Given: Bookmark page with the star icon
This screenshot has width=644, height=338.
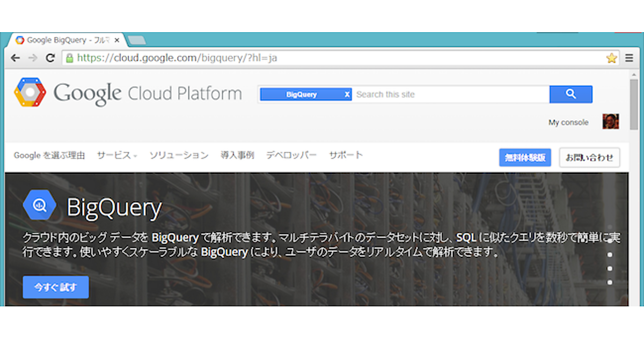Looking at the screenshot, I should pos(611,58).
